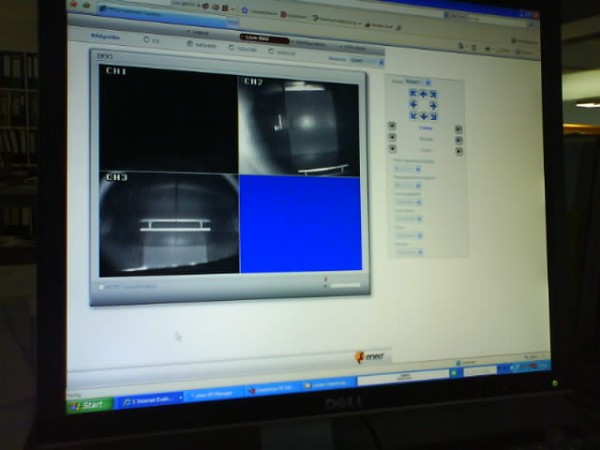
Task: Click third row left PTZ button
Action: coord(393,148)
